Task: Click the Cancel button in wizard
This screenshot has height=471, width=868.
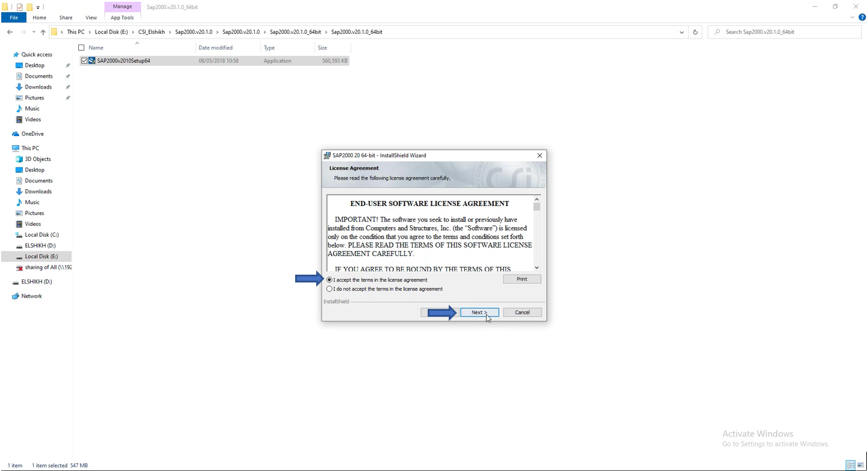Action: click(522, 313)
